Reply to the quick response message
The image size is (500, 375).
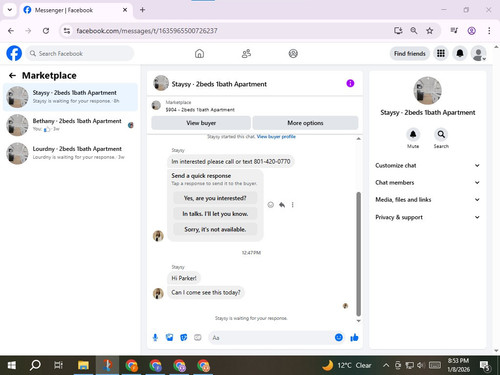(282, 205)
